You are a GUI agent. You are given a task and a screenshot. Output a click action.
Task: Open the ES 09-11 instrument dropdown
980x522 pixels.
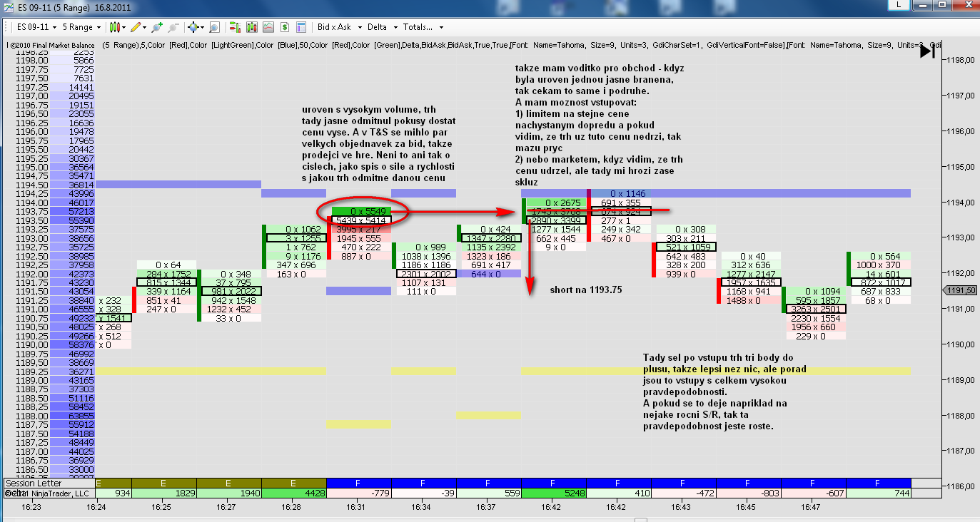coord(36,27)
